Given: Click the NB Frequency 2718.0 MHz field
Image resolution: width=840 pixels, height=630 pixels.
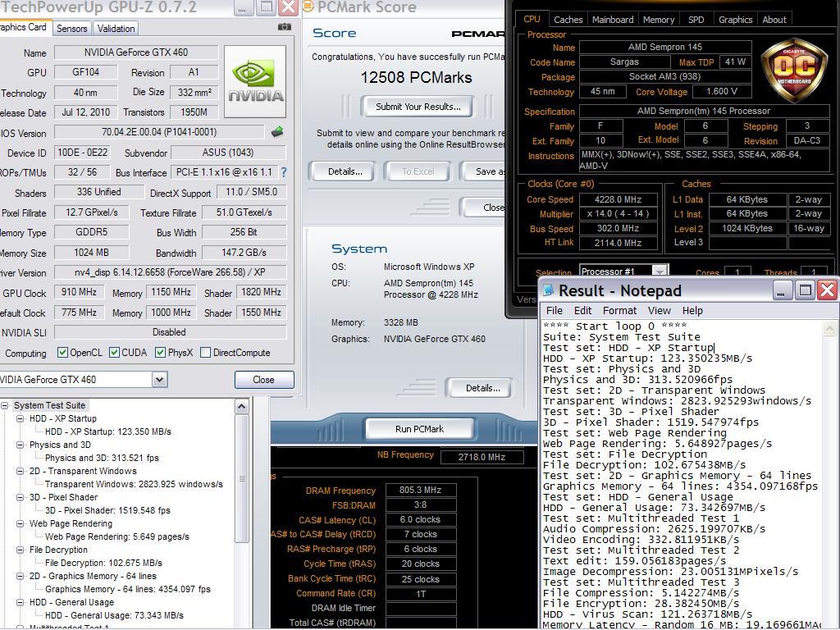Looking at the screenshot, I should [482, 457].
